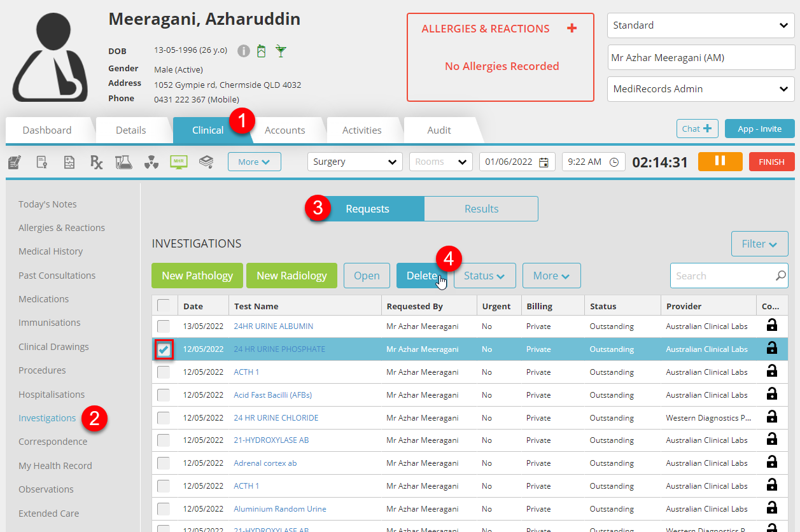
Task: Click lock icon for Adrenal cortex ab row
Action: (x=771, y=463)
